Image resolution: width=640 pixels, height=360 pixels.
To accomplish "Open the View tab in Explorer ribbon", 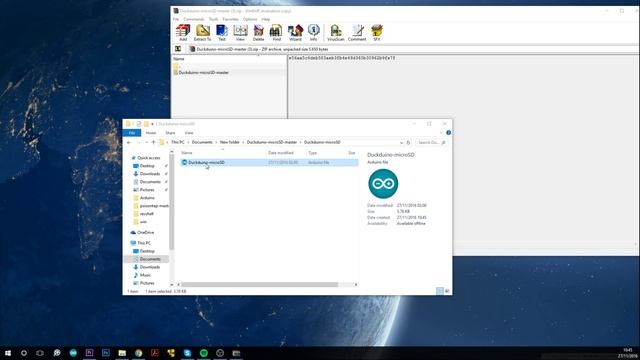I will pos(189,133).
